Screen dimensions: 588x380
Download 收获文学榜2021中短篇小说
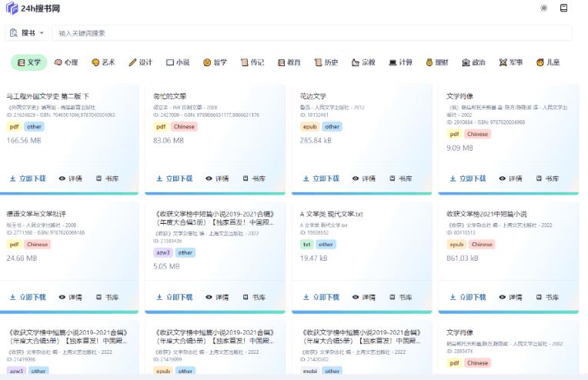pyautogui.click(x=468, y=297)
